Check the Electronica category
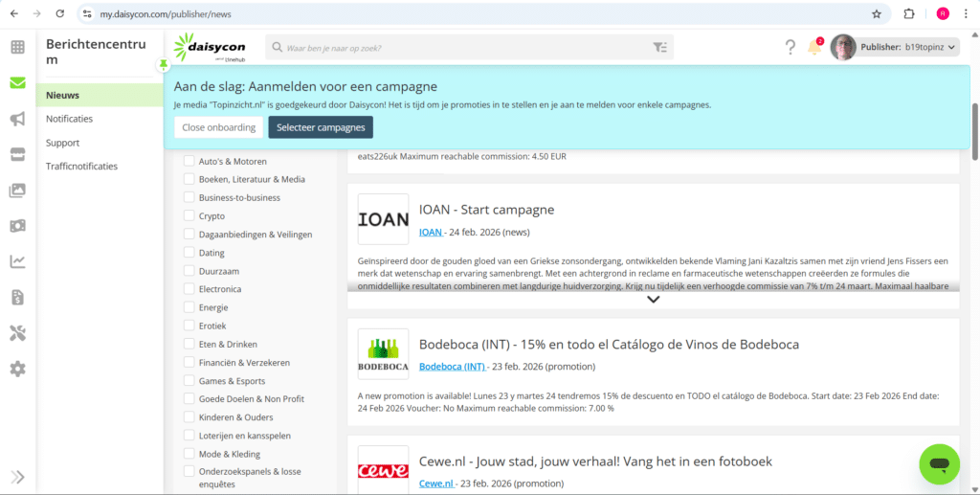The height and width of the screenshot is (495, 980). (x=189, y=289)
